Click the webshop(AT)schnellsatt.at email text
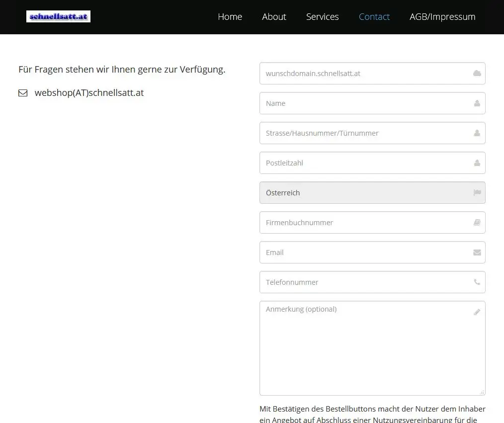 pyautogui.click(x=89, y=93)
